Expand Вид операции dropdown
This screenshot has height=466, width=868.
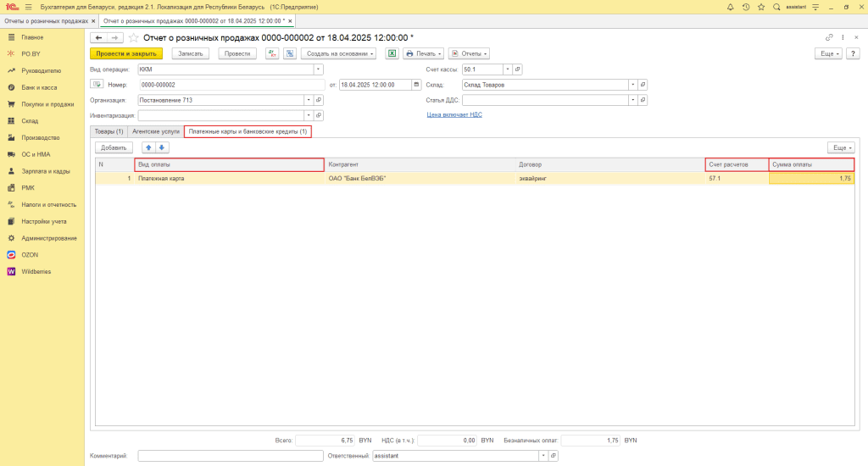(319, 69)
